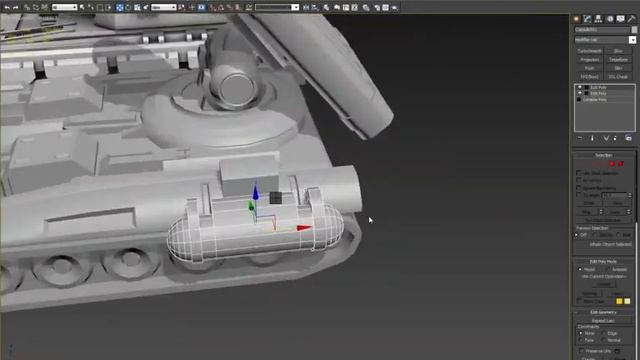Open the Hierarchy command panel tab

598,19
